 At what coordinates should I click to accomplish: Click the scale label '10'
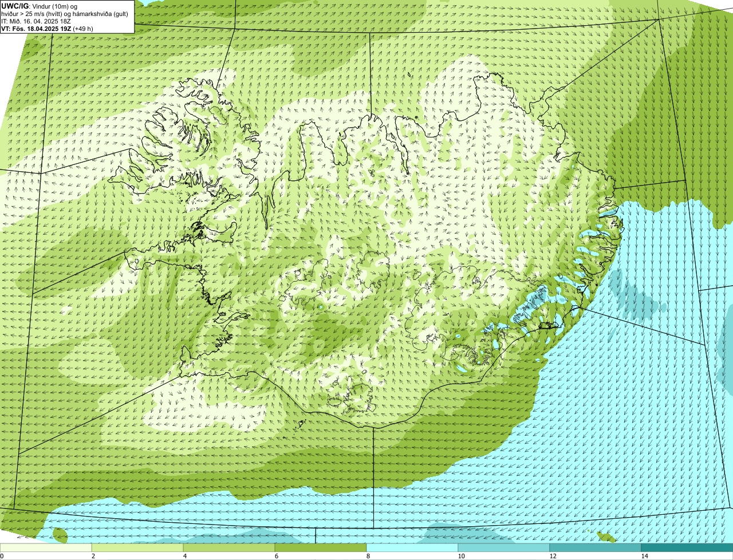(x=461, y=556)
